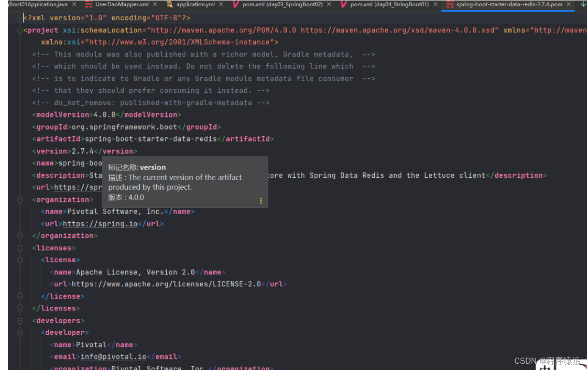Click the application.yml file icon
This screenshot has width=588, height=370.
[x=170, y=4]
